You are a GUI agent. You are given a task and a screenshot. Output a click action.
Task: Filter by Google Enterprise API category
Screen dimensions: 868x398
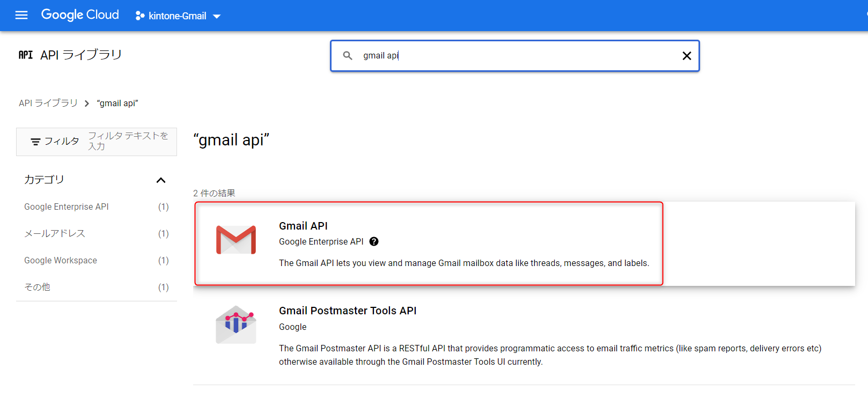point(67,207)
